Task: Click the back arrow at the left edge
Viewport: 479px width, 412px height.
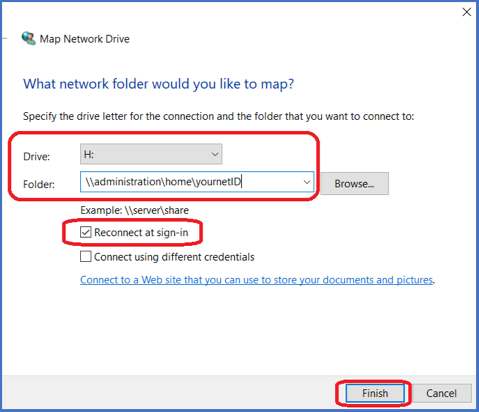Action: [x=3, y=39]
